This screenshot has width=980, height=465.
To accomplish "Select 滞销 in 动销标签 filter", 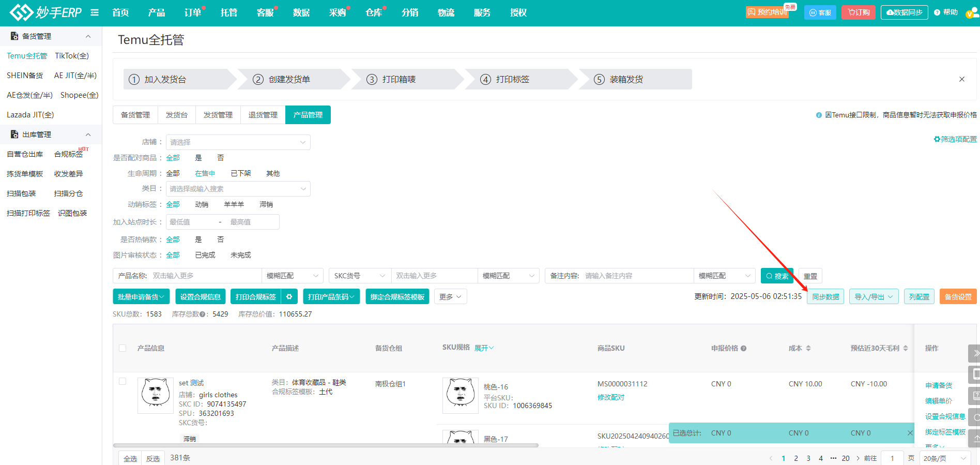I will [266, 204].
